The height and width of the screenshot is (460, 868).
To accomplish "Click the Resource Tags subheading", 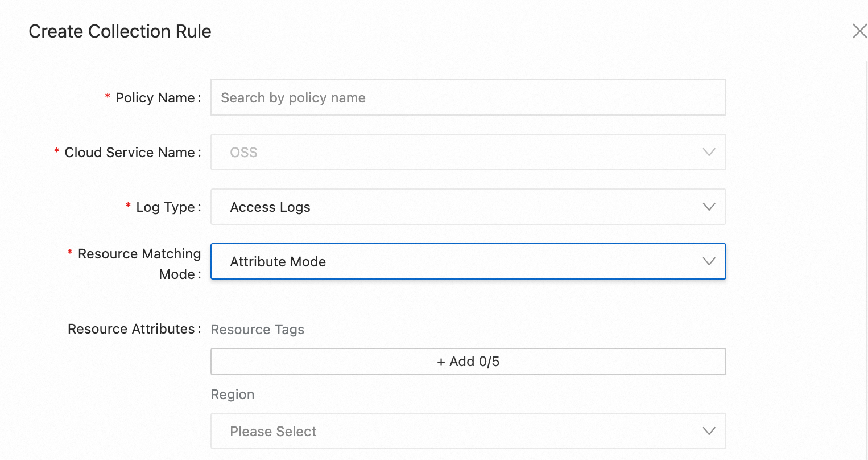I will tap(257, 330).
